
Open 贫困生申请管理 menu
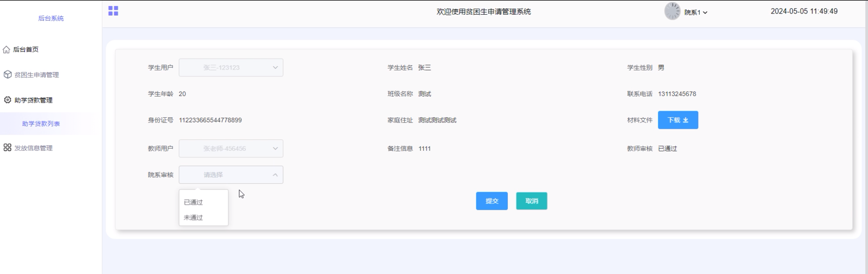pyautogui.click(x=36, y=75)
